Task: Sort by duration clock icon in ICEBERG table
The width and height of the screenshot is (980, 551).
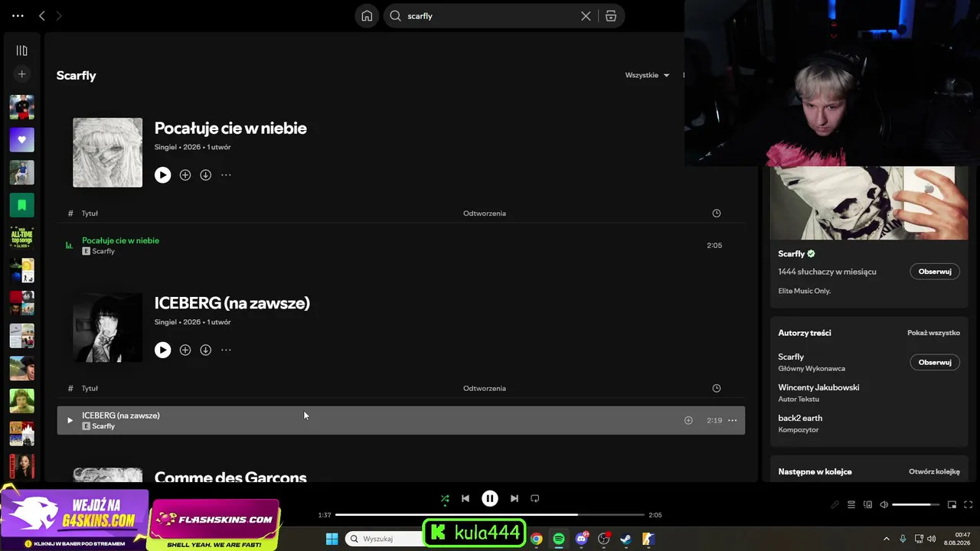Action: tap(717, 388)
